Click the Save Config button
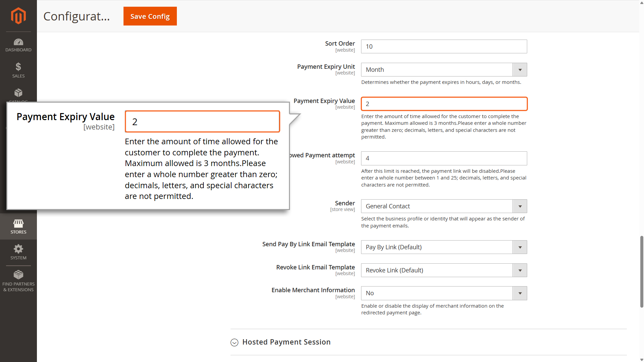 pos(150,16)
